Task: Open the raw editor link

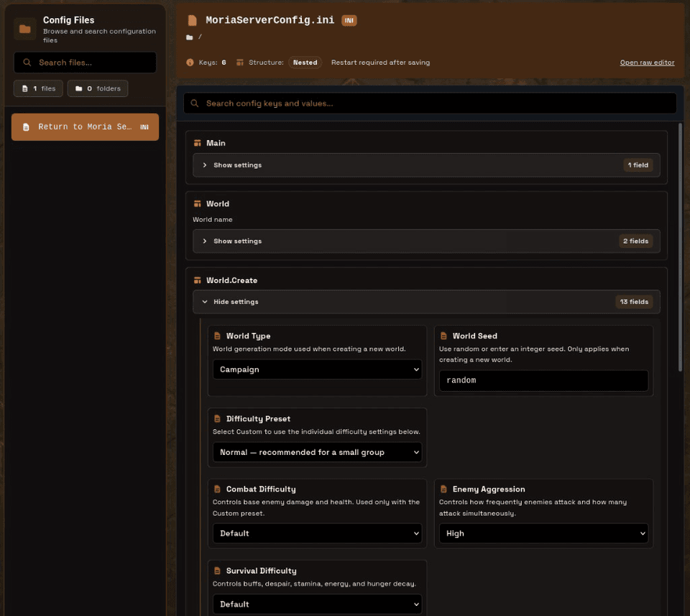Action: pyautogui.click(x=647, y=63)
